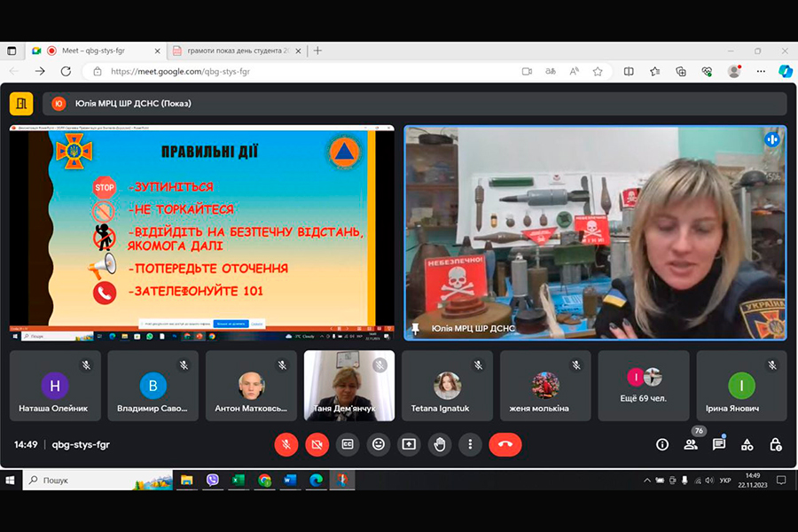Viewport: 798px width, 532px height.
Task: View site information lock icon
Action: [x=98, y=72]
